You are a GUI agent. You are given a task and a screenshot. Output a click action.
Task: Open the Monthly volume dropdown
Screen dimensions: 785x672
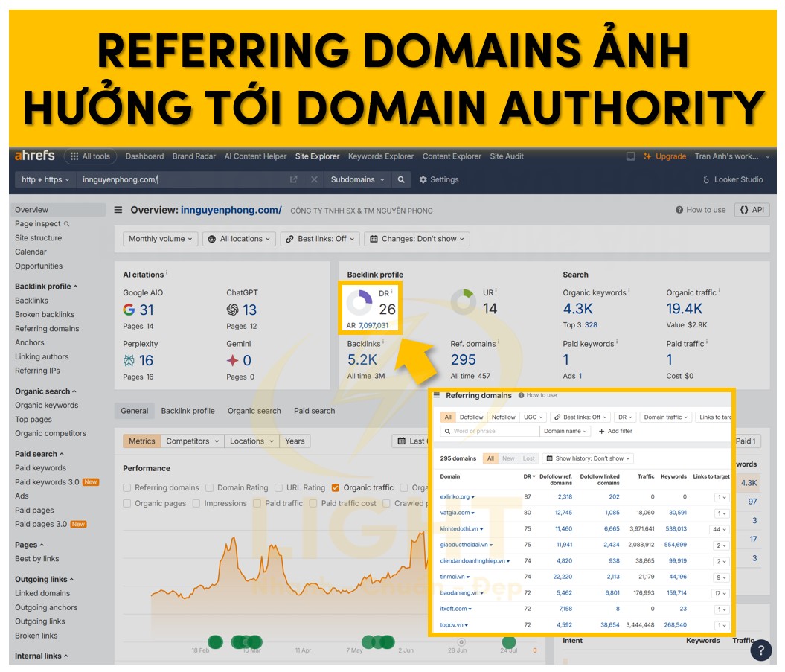coord(160,239)
